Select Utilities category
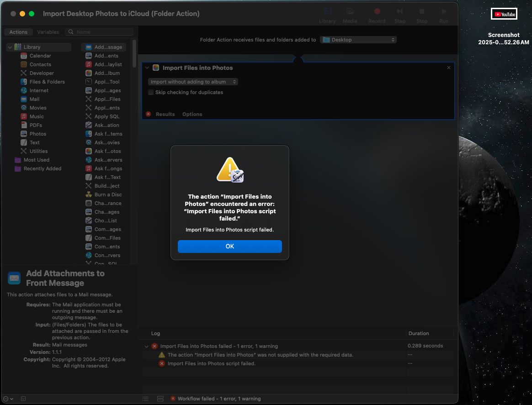The image size is (532, 405). tap(38, 151)
